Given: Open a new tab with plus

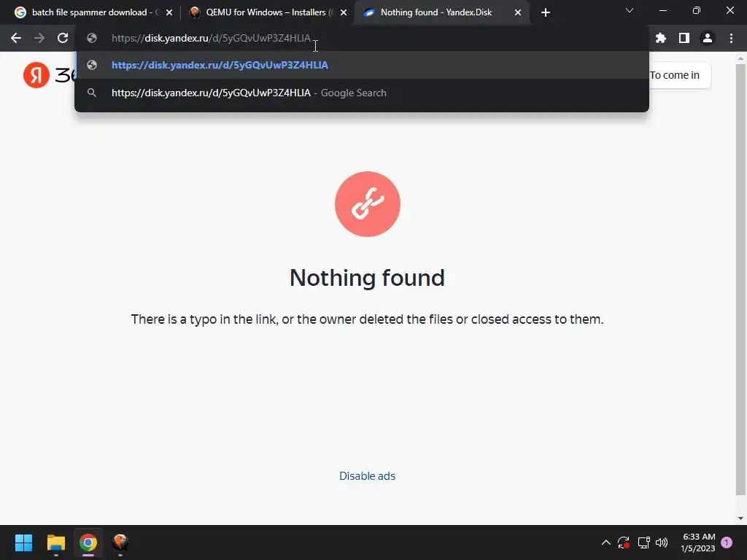Looking at the screenshot, I should 546,12.
